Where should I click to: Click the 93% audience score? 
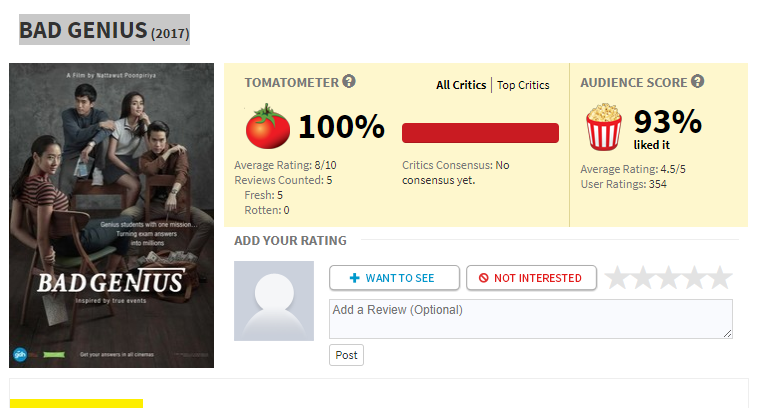click(x=667, y=122)
